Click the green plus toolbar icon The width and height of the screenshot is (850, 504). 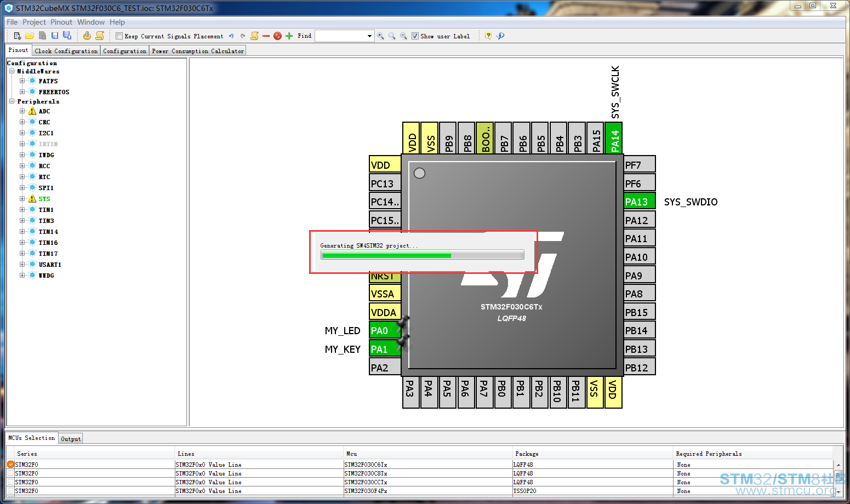click(289, 36)
